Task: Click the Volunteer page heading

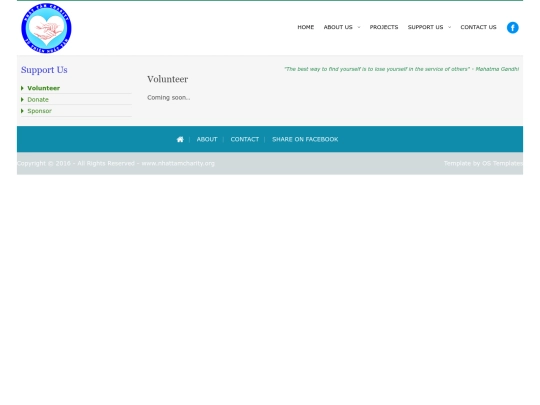Action: point(167,79)
